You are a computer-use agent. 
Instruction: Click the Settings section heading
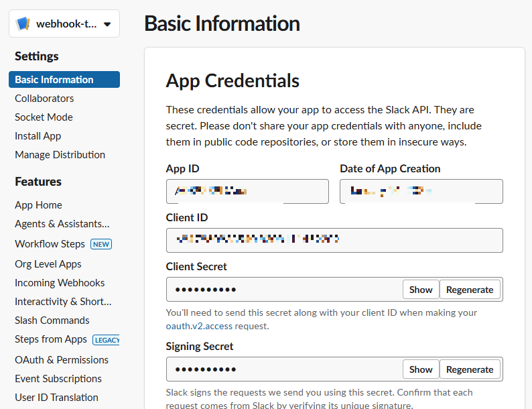click(37, 56)
